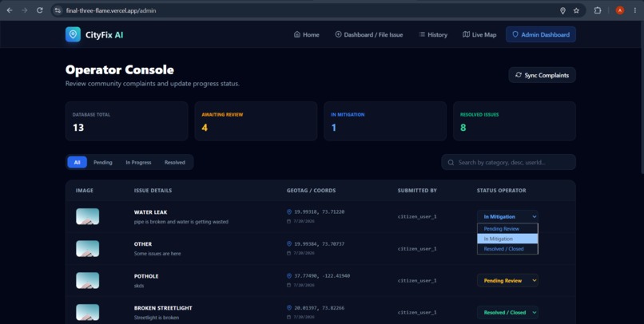Screen dimensions: 644x324
Task: Bookmark this page with the star icon
Action: point(576,10)
